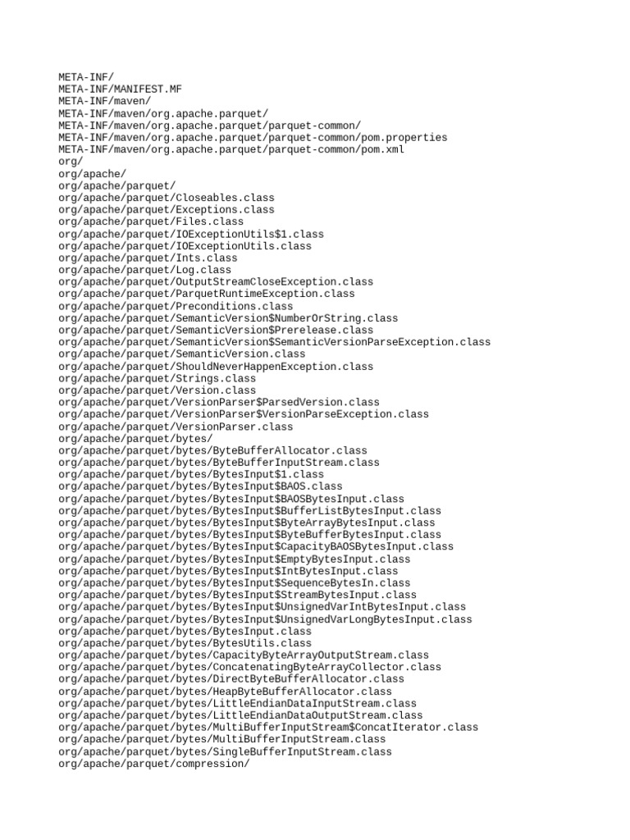Select the OutputStreamCloseException.class line
Image resolution: width=630 pixels, height=840 pixels.
pos(216,282)
